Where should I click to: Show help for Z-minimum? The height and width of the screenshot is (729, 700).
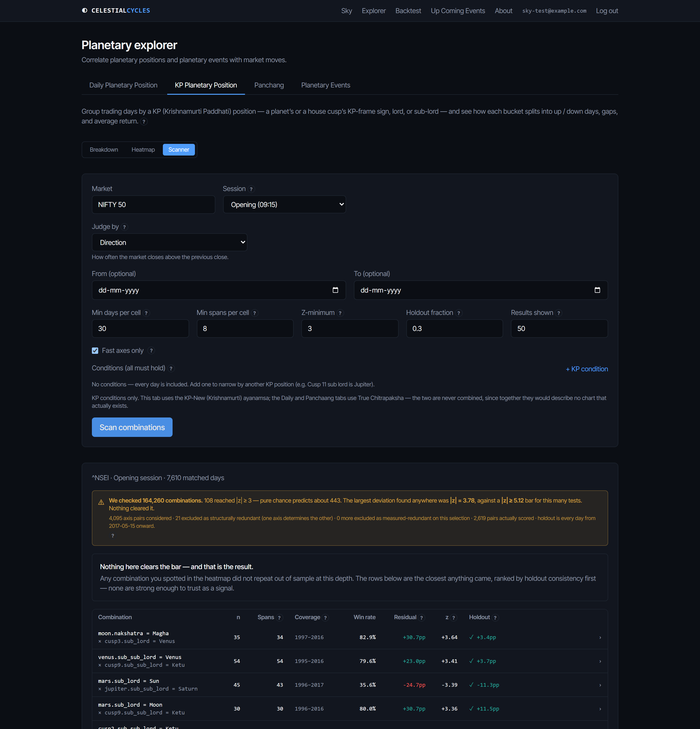coord(340,313)
